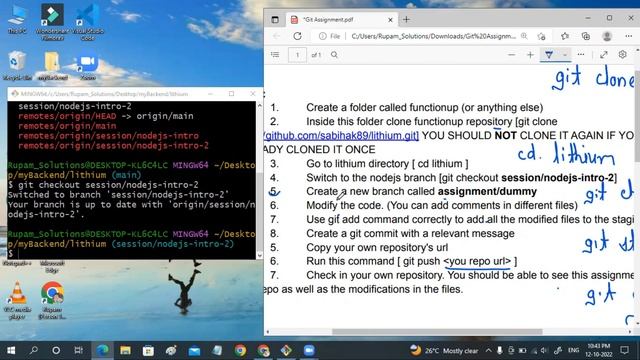Screen dimensions: 640x360
Task: Refresh the page in Edge
Action: [x=298, y=36]
